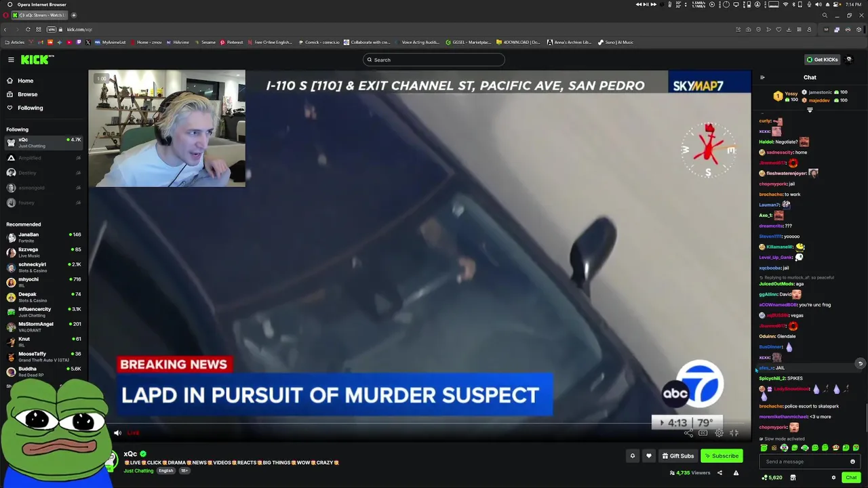Click the browser Back arrow
The image size is (868, 488).
[5, 29]
